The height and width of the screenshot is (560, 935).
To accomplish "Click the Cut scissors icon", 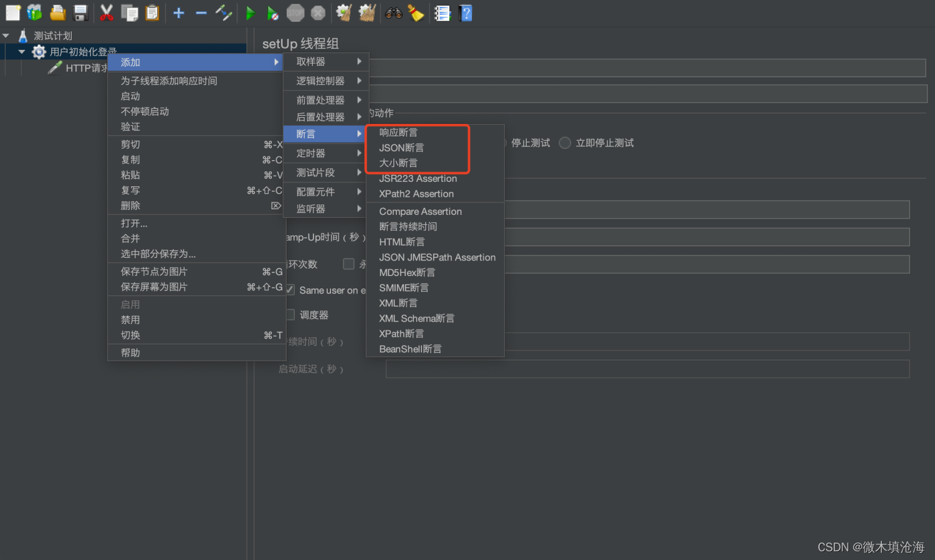I will tap(107, 12).
